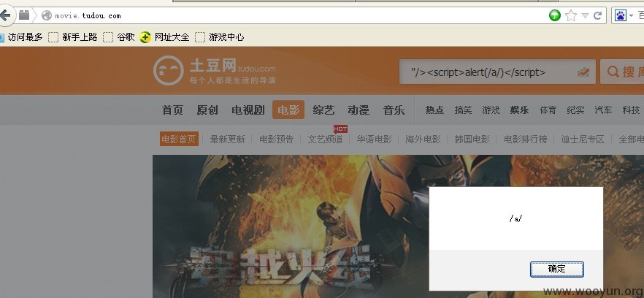Open the 汽车 category link
The height and width of the screenshot is (298, 644).
(x=603, y=110)
